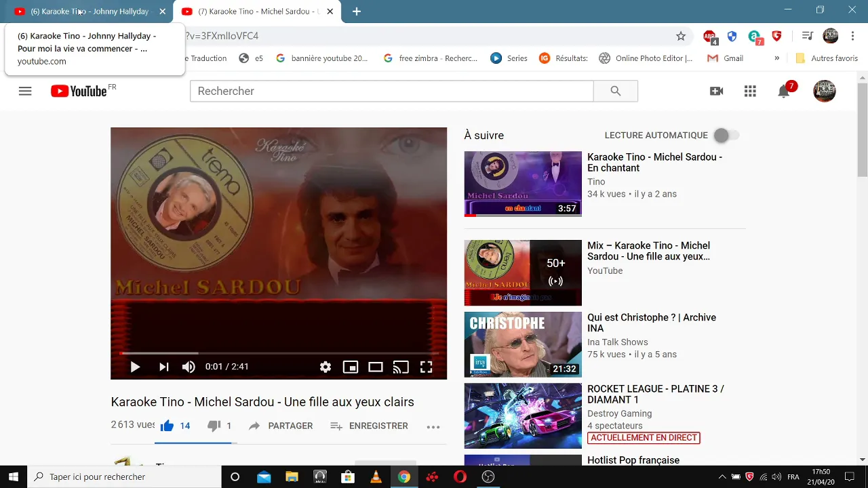Open En chantant video thumbnail
Image resolution: width=868 pixels, height=488 pixels.
523,184
